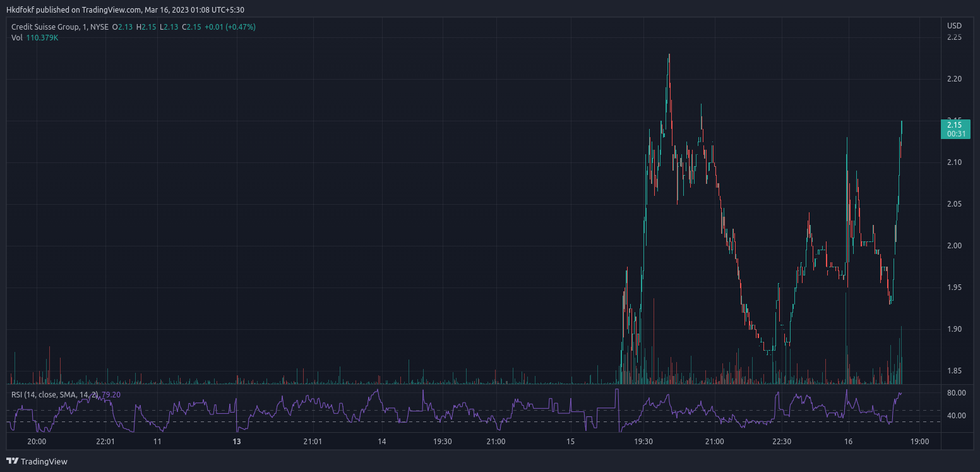Click the 22:01 time axis label
The width and height of the screenshot is (980, 472).
(105, 442)
